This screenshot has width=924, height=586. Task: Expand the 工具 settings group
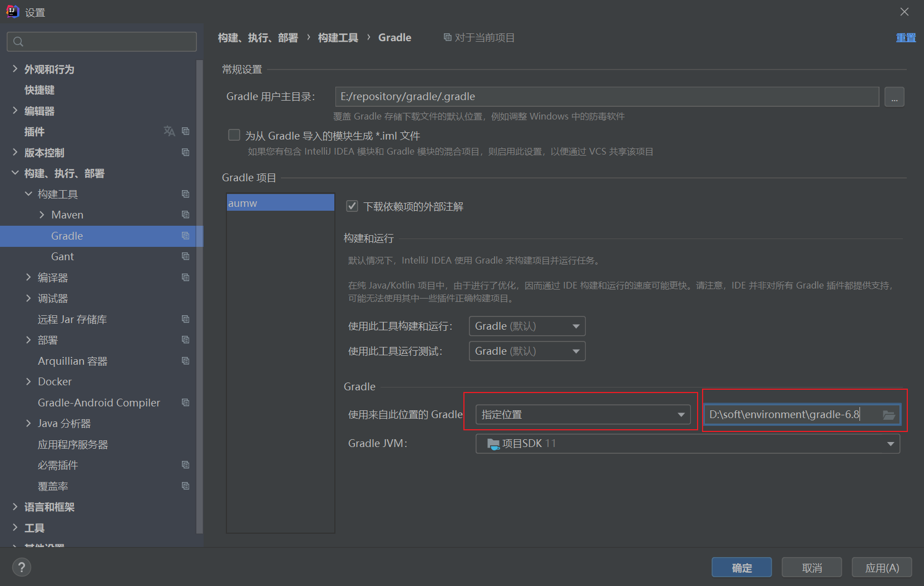(15, 528)
